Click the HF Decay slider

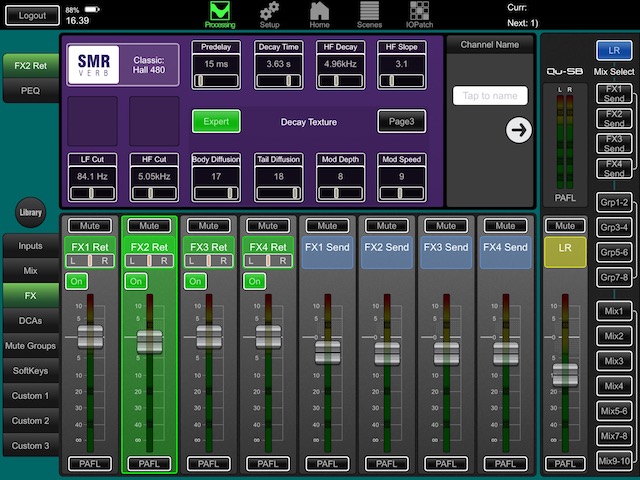click(x=340, y=81)
